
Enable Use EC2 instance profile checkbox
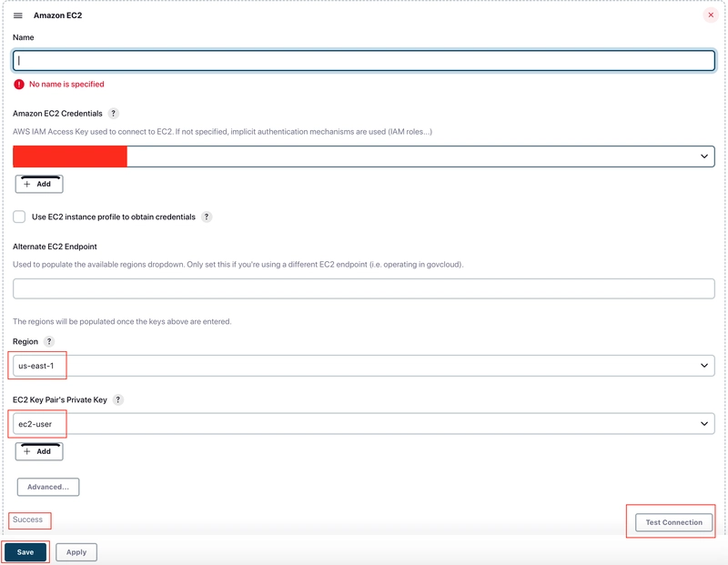coord(19,217)
